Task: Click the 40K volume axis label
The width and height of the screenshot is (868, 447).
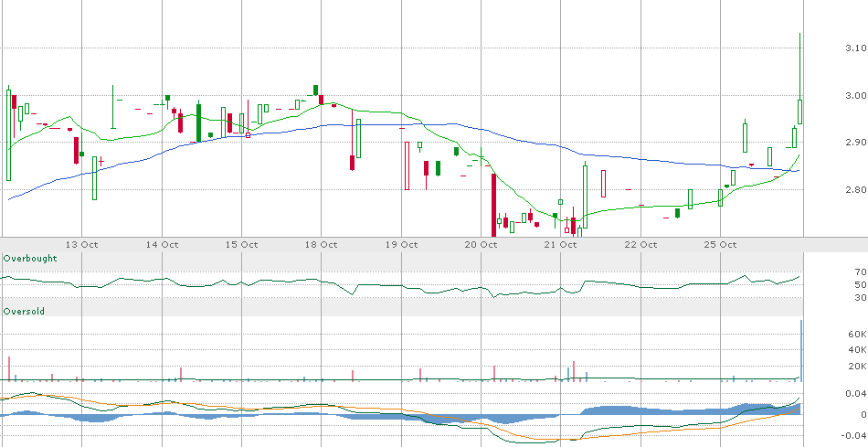Action: click(x=859, y=349)
